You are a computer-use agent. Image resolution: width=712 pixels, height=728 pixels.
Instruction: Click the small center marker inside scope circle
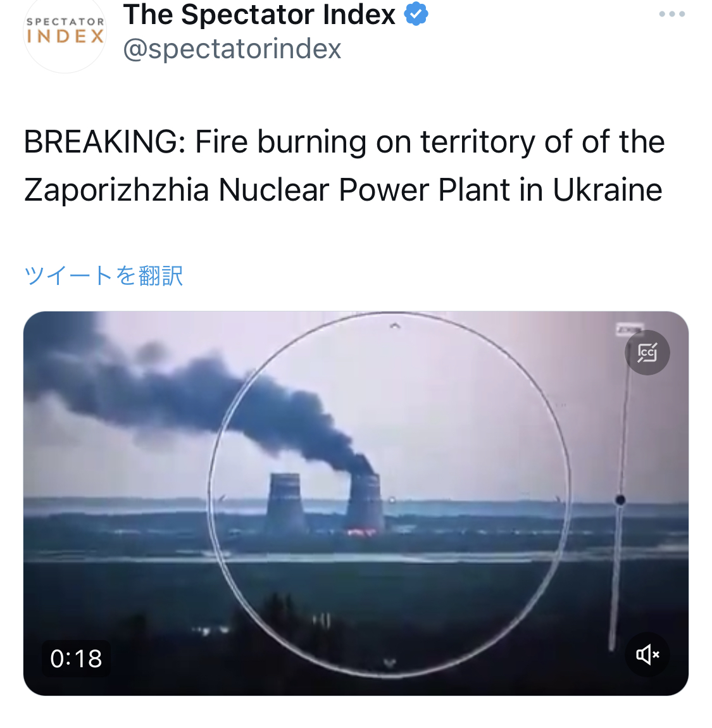tap(392, 500)
